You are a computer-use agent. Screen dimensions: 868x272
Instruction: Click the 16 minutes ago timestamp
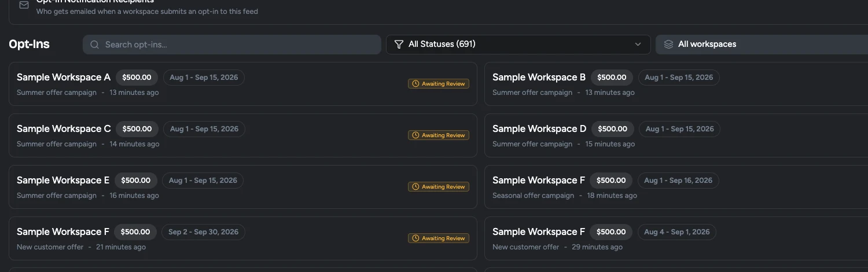[134, 196]
